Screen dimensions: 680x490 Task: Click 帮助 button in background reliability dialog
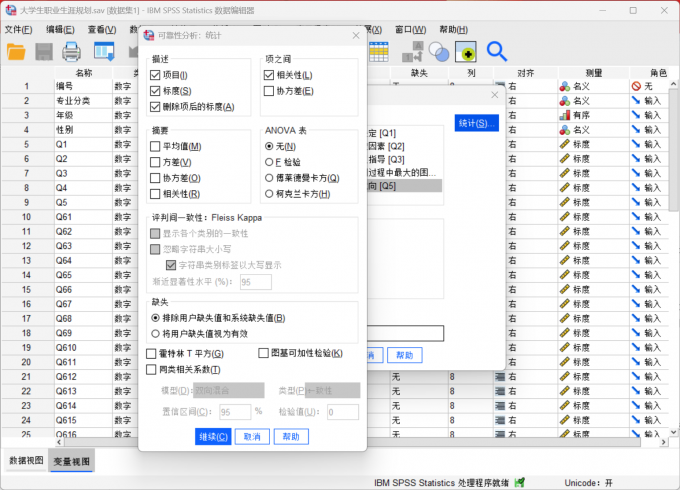coord(405,355)
